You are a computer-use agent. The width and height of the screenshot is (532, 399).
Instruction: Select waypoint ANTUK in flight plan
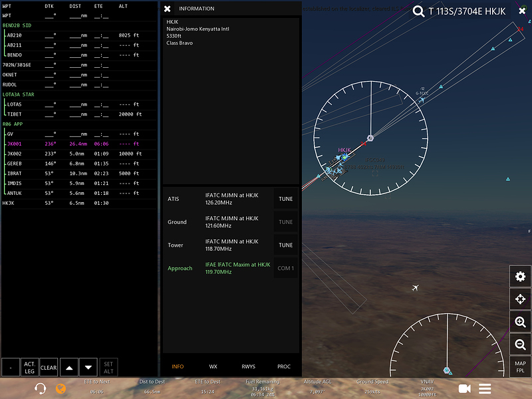pyautogui.click(x=79, y=193)
